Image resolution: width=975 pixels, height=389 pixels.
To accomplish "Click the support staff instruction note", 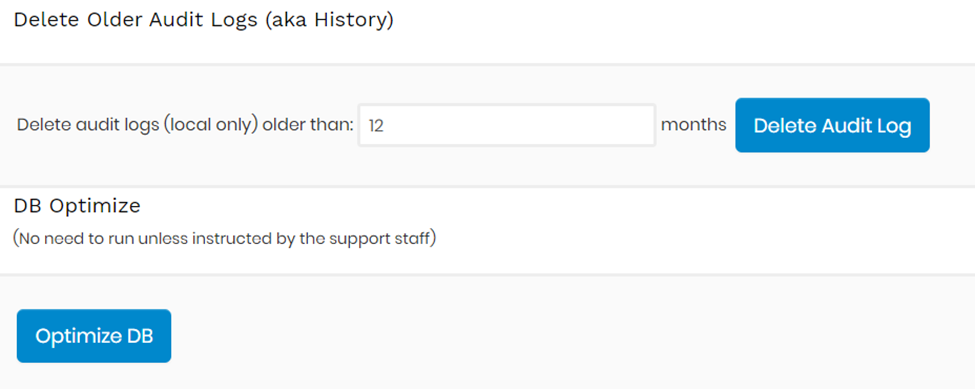I will [x=224, y=239].
